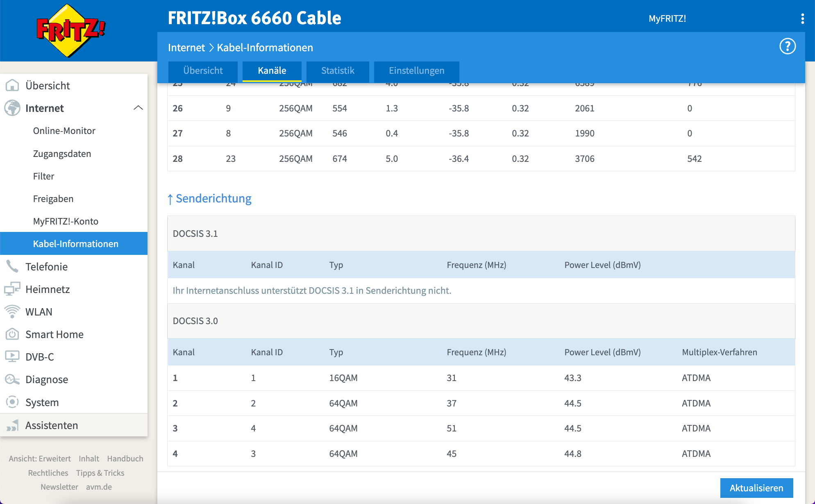Collapse the Internet menu section
Screen dimensions: 815x504
138,108
